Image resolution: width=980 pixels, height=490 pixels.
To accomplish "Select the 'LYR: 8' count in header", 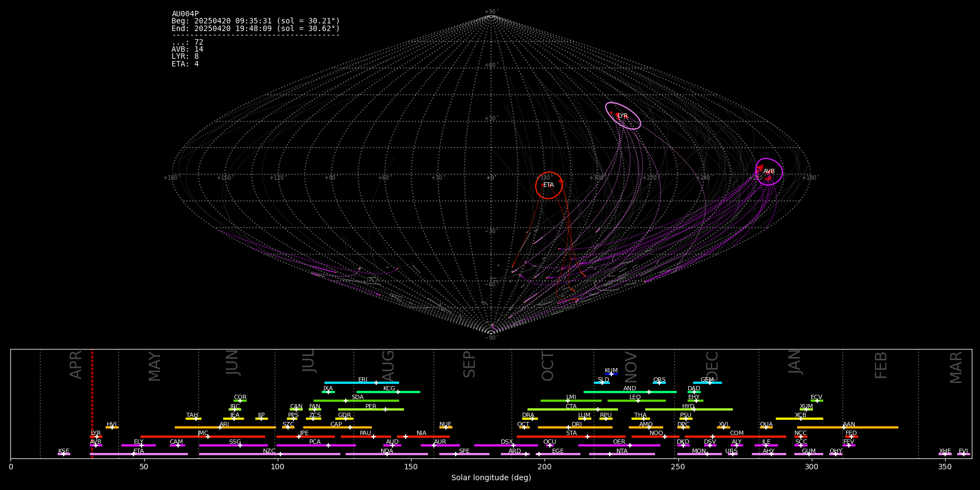I will (x=185, y=57).
